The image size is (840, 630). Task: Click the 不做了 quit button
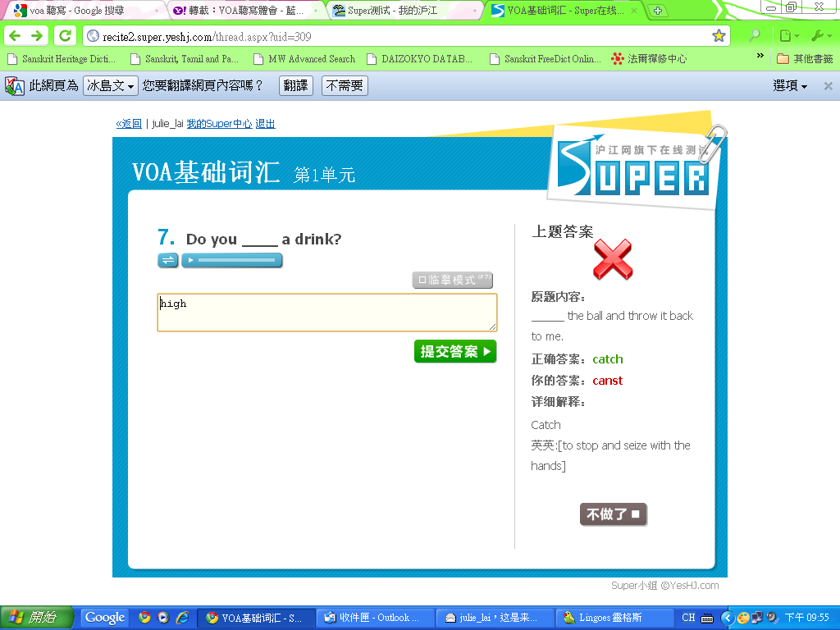[x=613, y=514]
